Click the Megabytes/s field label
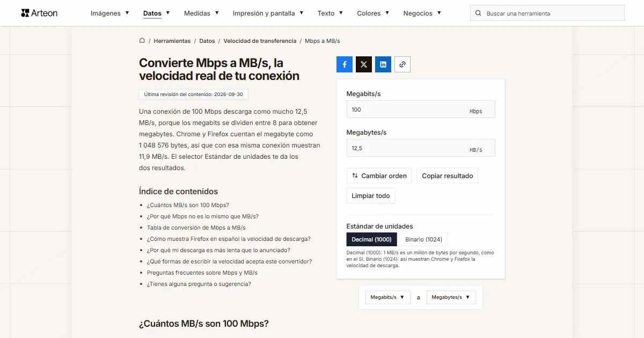Viewport: 644px width, 338px height. (367, 133)
